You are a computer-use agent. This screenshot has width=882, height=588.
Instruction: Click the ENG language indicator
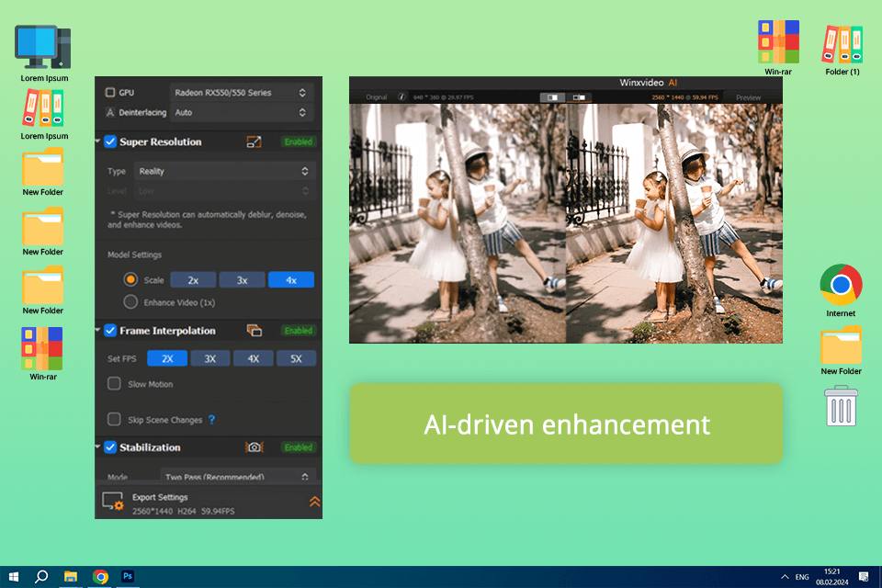coord(802,577)
